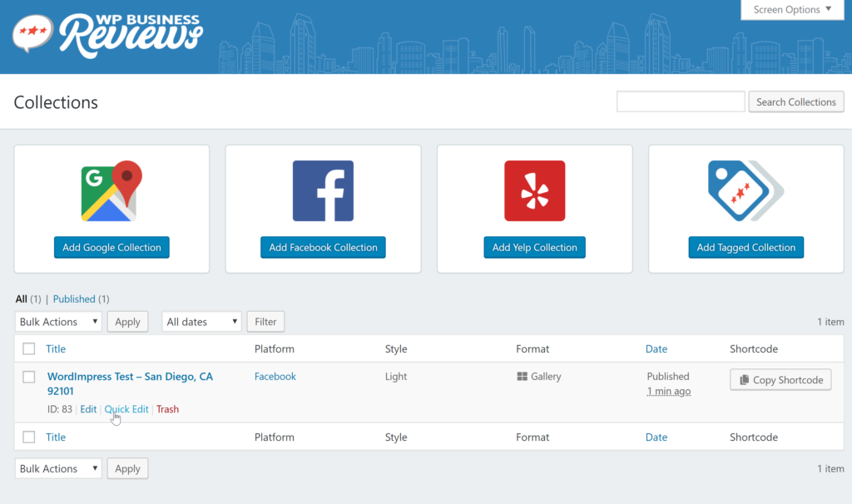852x504 pixels.
Task: Focus the collections search field
Action: tap(681, 101)
